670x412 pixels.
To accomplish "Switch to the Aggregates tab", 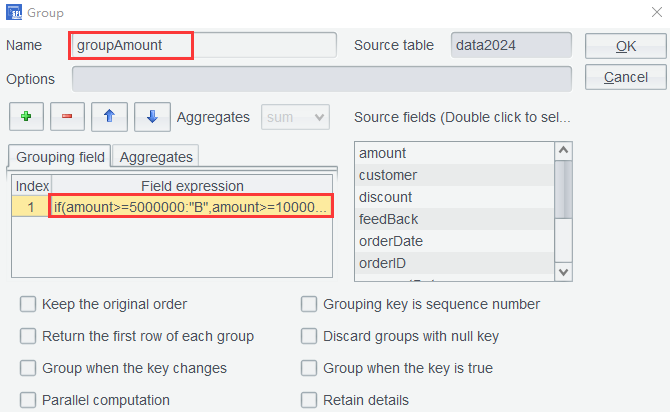I will [157, 156].
